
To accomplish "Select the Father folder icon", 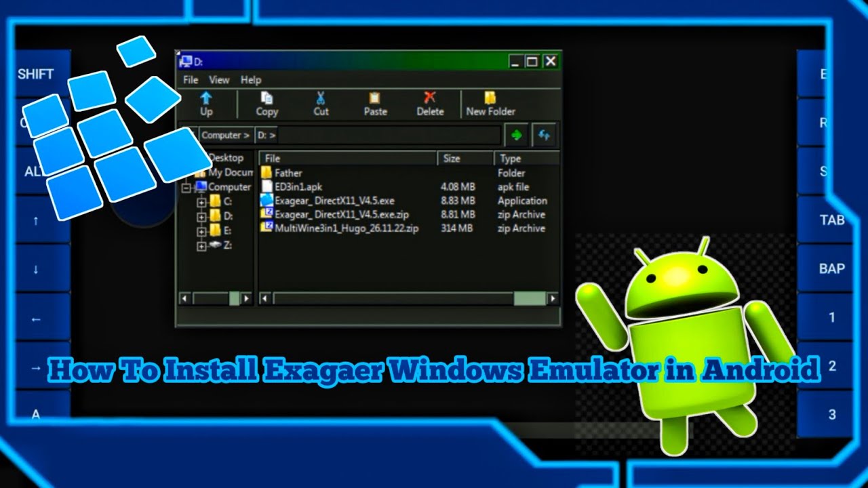I will point(267,173).
